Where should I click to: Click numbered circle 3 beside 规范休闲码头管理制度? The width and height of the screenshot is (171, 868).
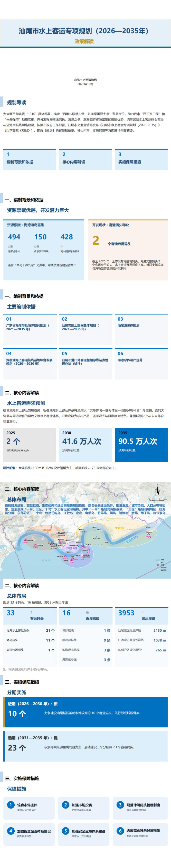pyautogui.click(x=120, y=805)
